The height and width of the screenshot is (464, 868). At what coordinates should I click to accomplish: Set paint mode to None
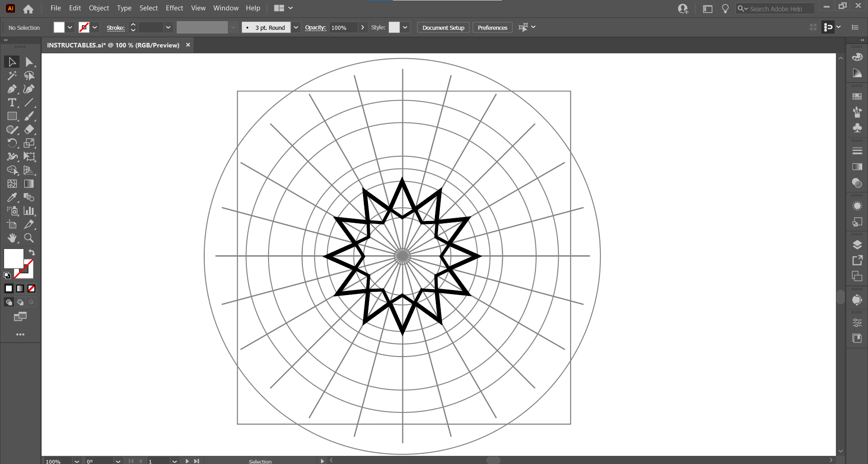(x=31, y=288)
